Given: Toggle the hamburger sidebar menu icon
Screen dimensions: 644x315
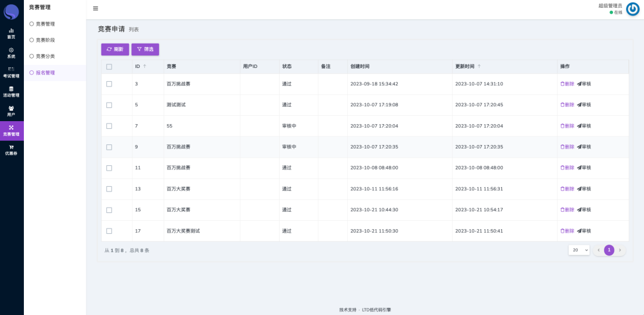Looking at the screenshot, I should click(95, 8).
